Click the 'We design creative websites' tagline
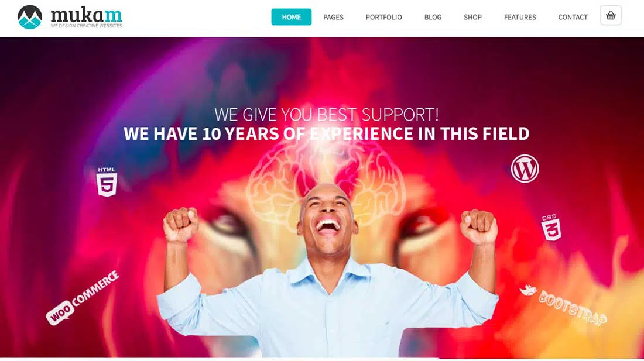Viewport: 644px width, 361px height. coord(86,26)
